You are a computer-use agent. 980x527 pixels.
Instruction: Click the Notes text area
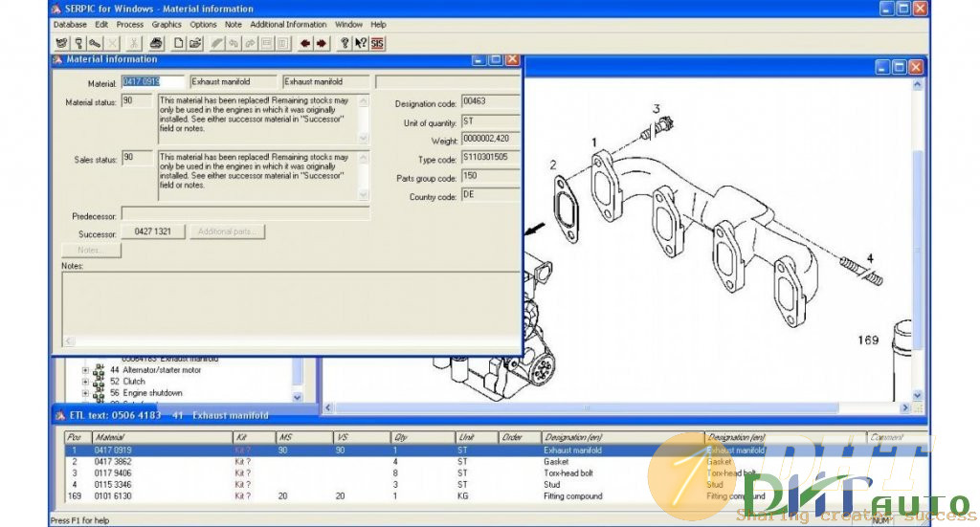tap(291, 308)
